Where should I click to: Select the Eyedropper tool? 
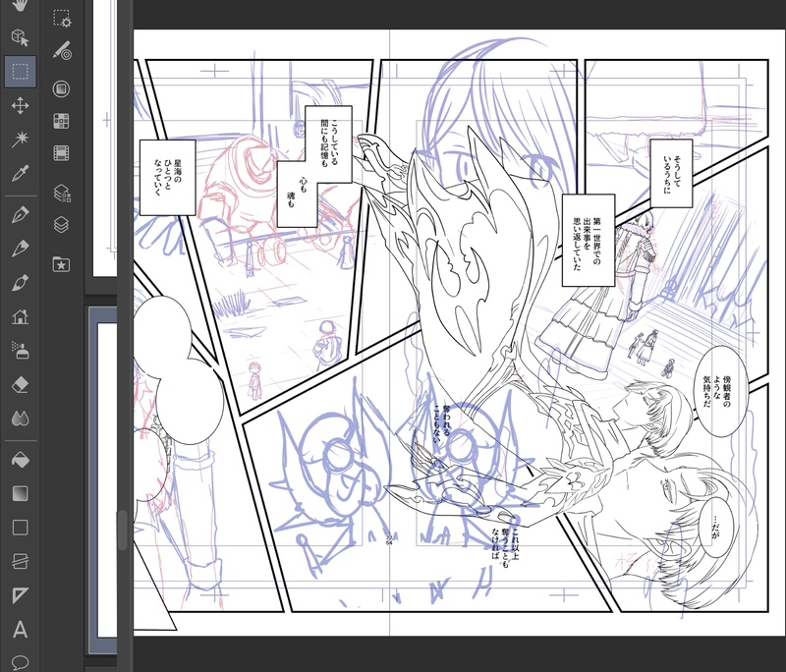20,173
